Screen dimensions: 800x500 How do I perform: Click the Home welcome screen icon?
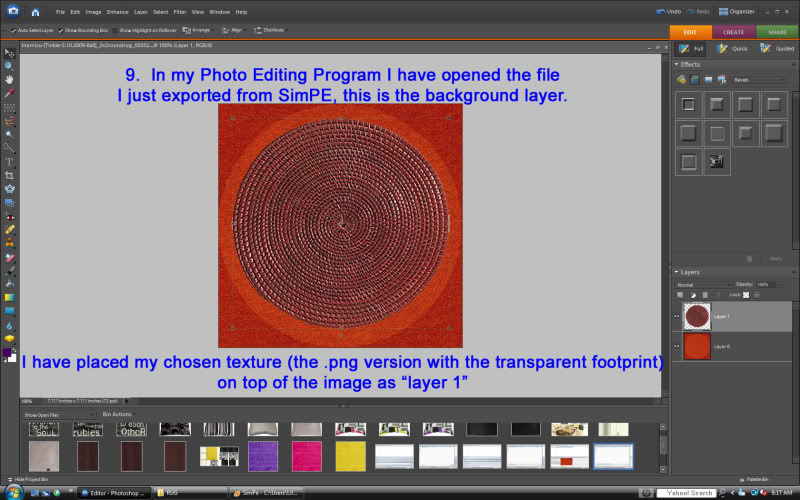(35, 12)
